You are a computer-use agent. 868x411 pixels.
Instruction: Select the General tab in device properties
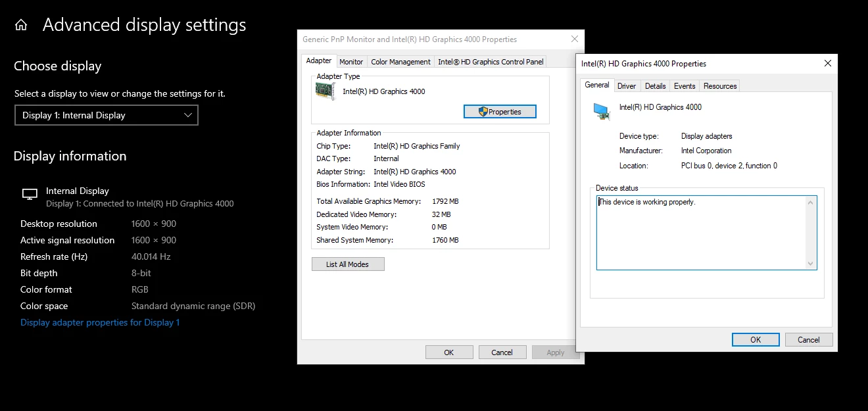pyautogui.click(x=597, y=85)
